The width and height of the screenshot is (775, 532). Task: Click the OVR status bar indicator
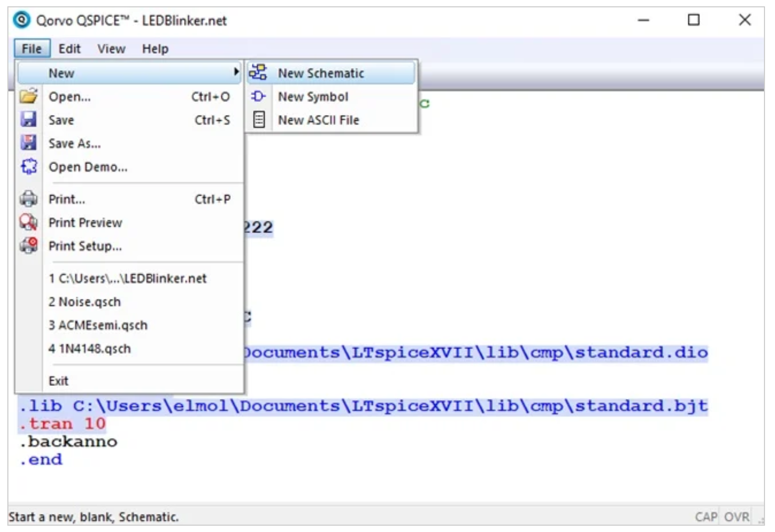[737, 517]
